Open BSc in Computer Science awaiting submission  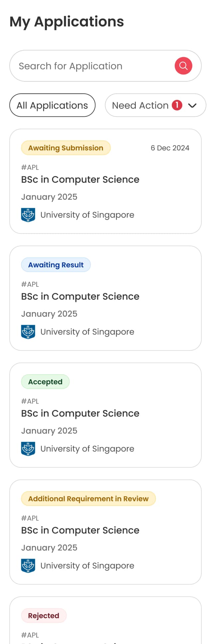(x=80, y=179)
